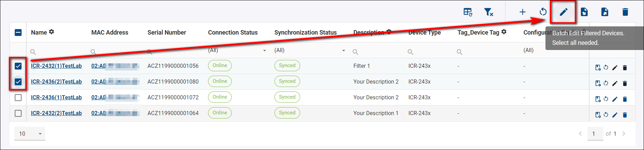Toggle the select-all header checkbox
Viewport: 644px width, 150px height.
pos(18,33)
